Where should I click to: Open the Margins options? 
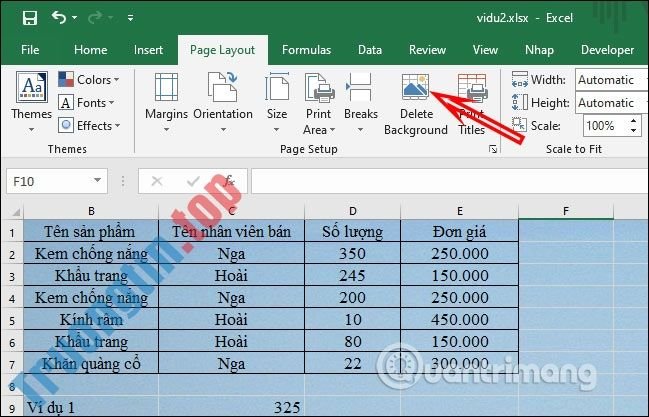[166, 102]
